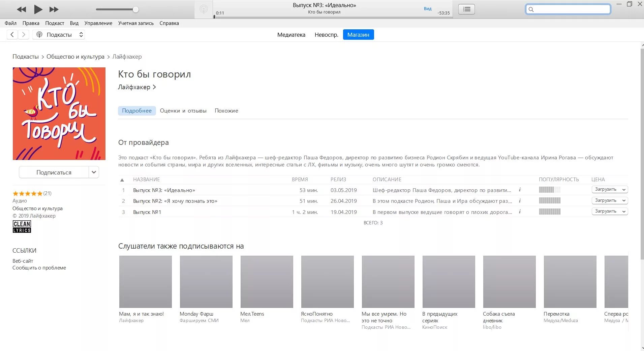This screenshot has width=644, height=351.
Task: Show info for Выпуск №2 episode
Action: pyautogui.click(x=520, y=201)
